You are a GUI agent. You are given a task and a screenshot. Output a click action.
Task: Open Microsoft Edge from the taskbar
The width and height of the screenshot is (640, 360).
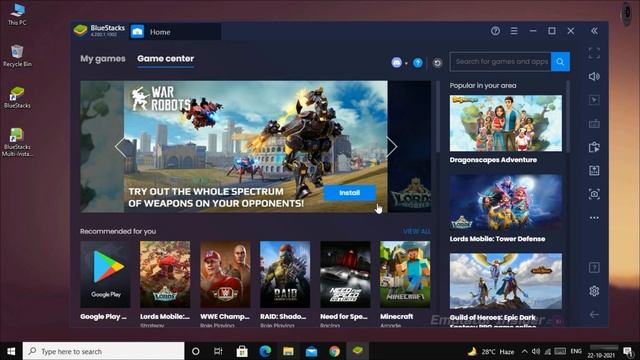pyautogui.click(x=265, y=351)
